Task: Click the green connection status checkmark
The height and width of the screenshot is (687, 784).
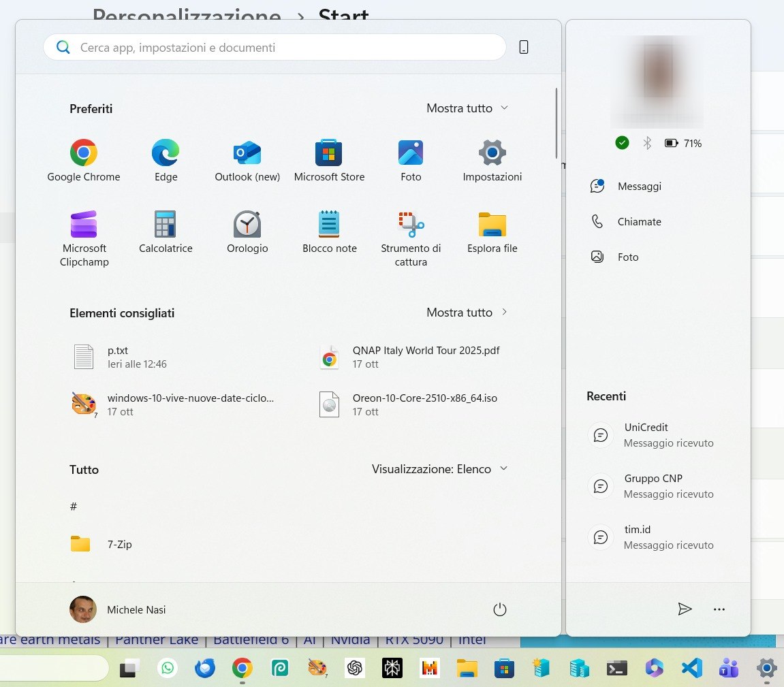Action: click(x=622, y=143)
